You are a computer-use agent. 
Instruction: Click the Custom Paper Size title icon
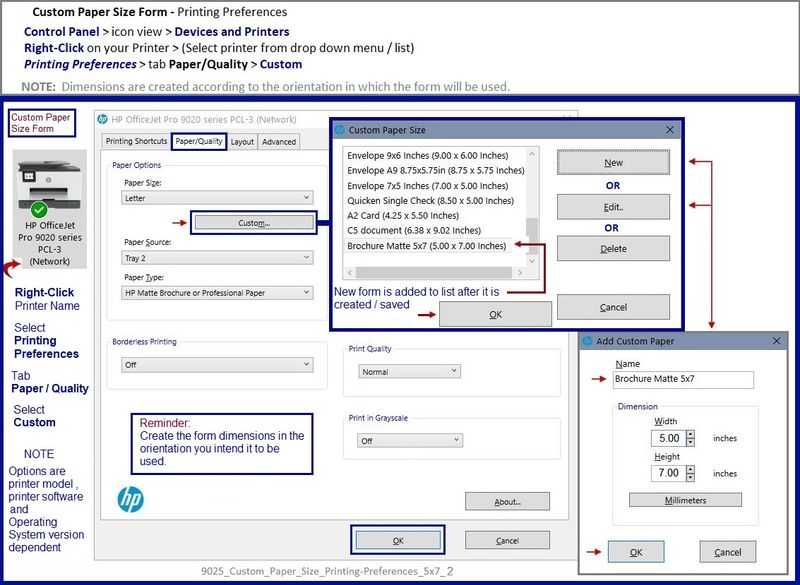340,130
